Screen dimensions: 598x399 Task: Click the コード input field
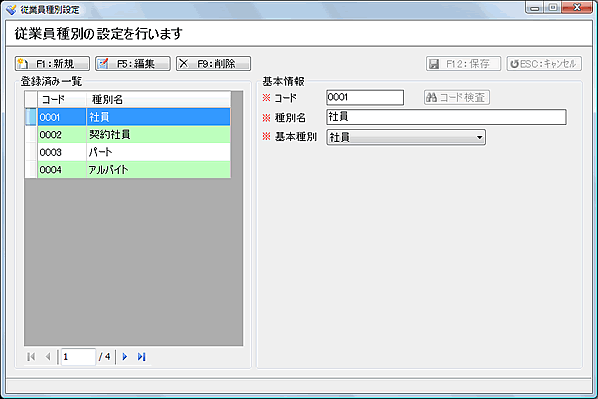pos(365,97)
